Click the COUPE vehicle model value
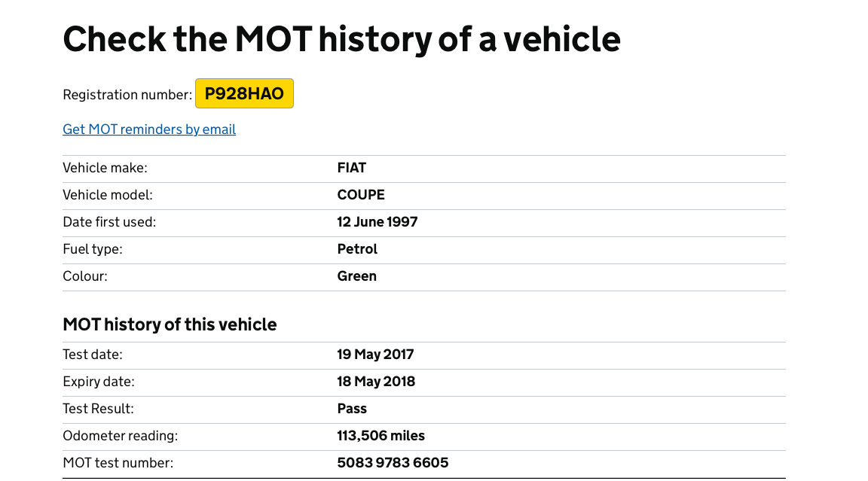The height and width of the screenshot is (481, 868). click(361, 195)
